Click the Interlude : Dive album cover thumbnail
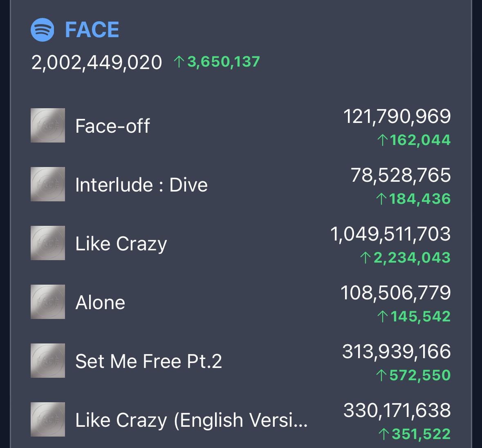The width and height of the screenshot is (482, 448). point(48,184)
